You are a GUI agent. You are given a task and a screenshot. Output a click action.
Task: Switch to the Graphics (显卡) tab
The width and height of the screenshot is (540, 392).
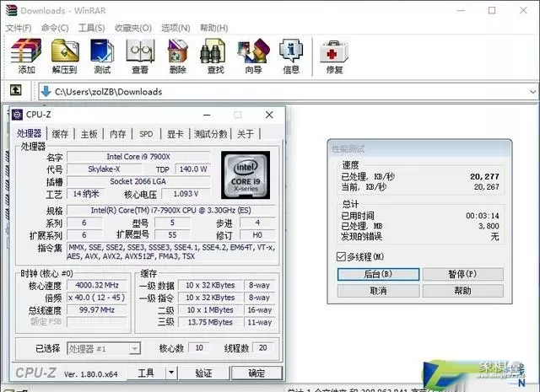[x=175, y=134]
